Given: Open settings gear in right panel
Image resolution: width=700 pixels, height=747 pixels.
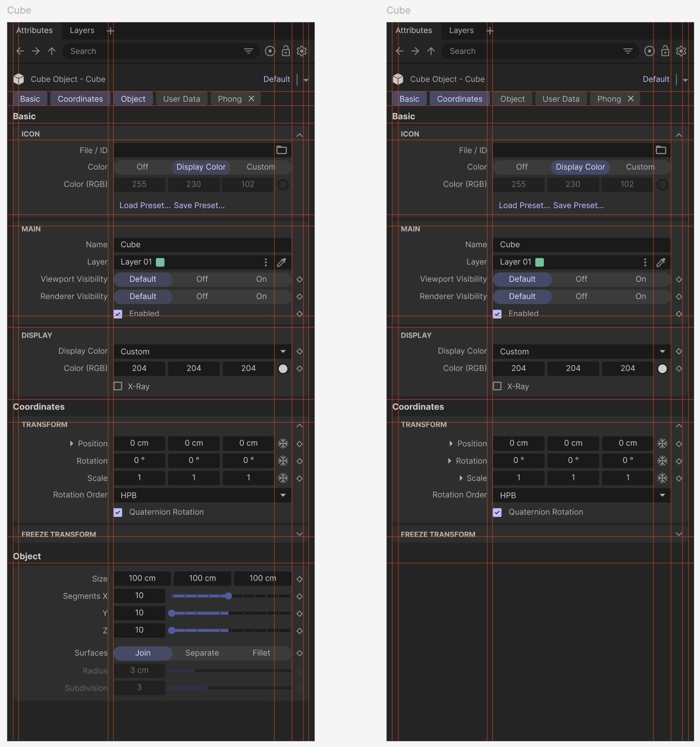Looking at the screenshot, I should pyautogui.click(x=681, y=51).
